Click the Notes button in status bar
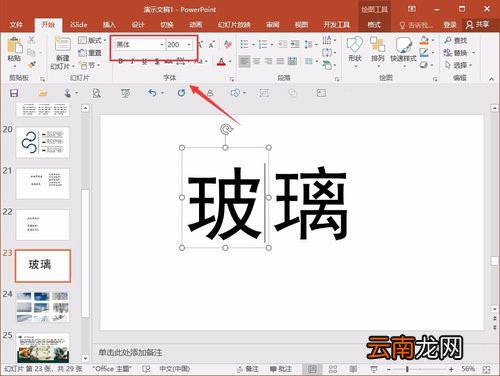The image size is (500, 376). click(248, 369)
